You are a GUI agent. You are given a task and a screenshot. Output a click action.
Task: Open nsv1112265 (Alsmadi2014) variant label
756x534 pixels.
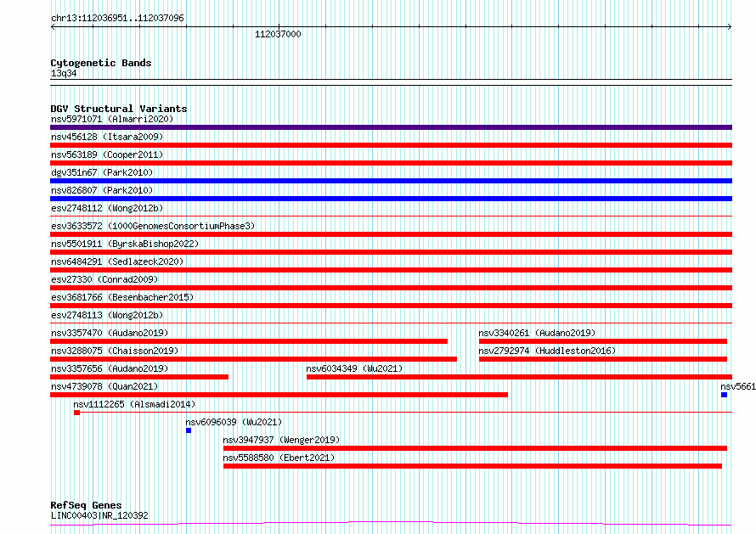point(134,404)
